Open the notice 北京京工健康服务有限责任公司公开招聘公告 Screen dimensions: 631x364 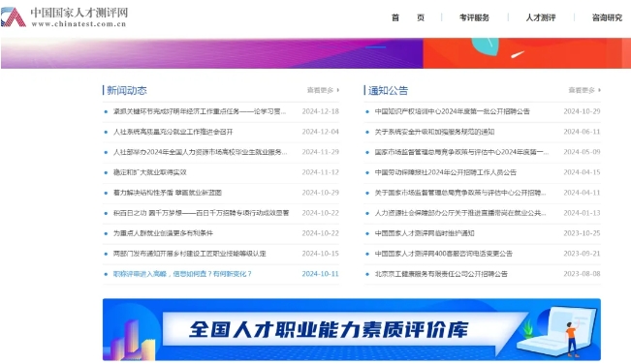441,274
